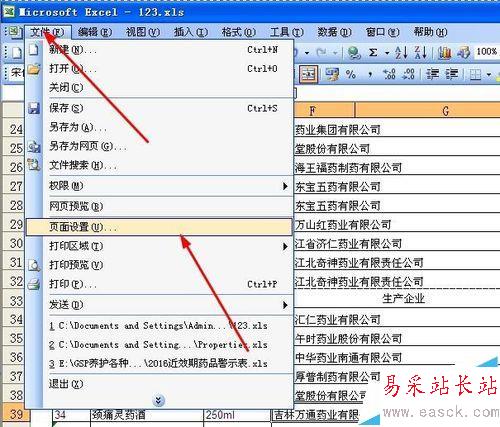The image size is (500, 427).
Task: Click the Insert Hyperlink globe icon
Action: click(354, 53)
